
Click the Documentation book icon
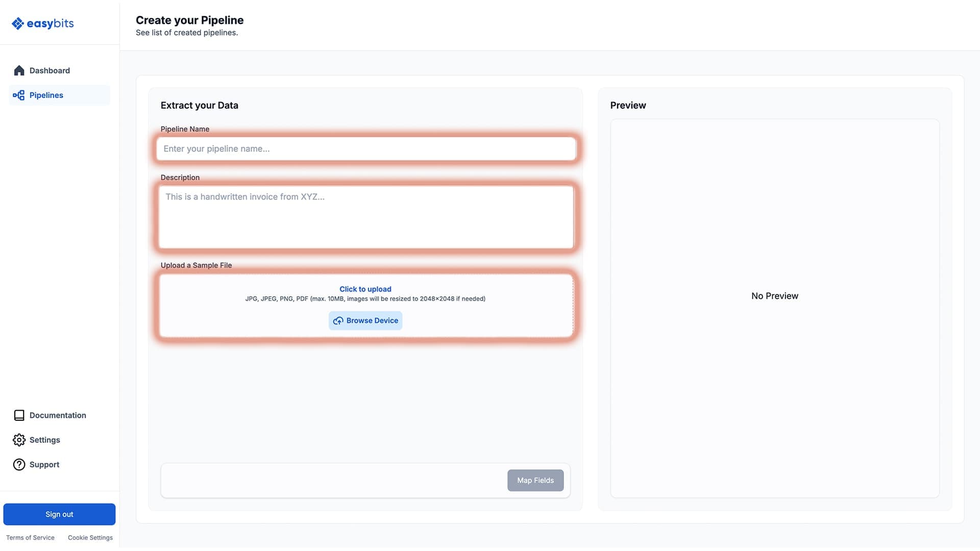click(19, 415)
